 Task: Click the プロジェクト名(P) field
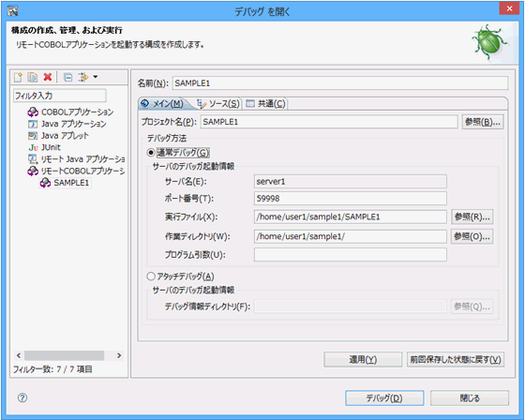(329, 122)
